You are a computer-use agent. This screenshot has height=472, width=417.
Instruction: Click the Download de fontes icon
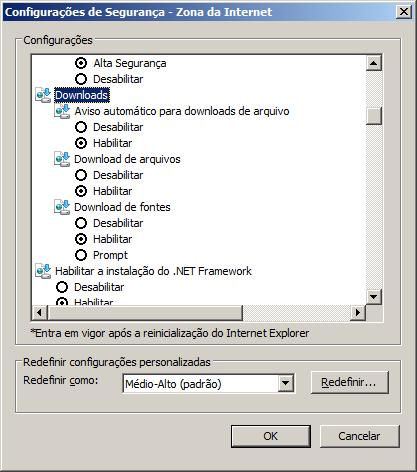pos(62,207)
